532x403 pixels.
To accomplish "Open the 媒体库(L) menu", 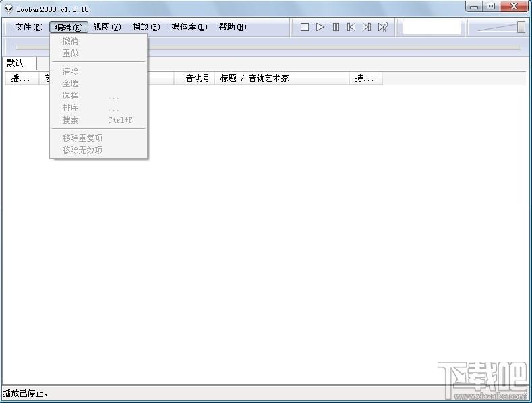I will click(189, 27).
